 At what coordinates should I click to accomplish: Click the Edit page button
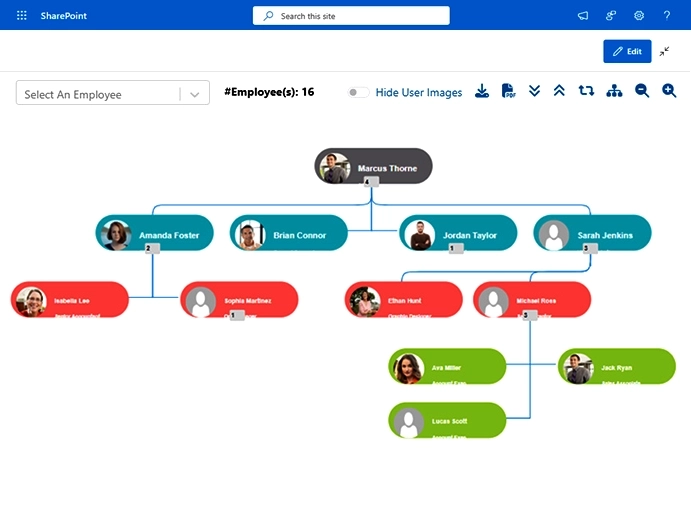[627, 51]
